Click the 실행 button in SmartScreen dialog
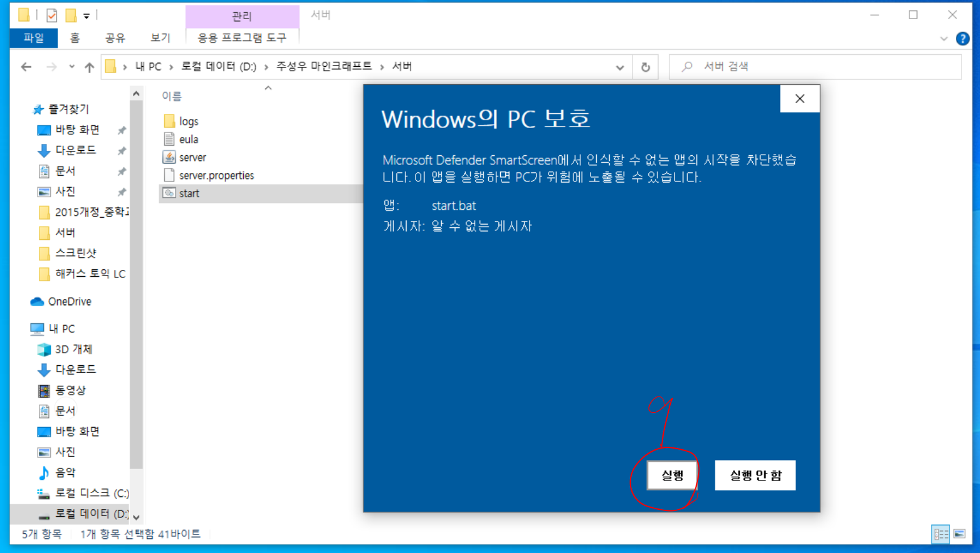980x553 pixels. click(672, 475)
